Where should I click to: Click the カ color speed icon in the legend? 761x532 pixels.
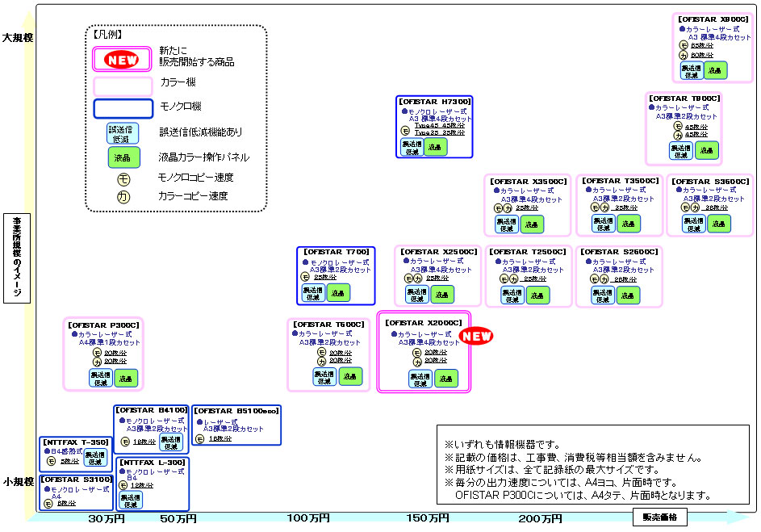click(123, 197)
